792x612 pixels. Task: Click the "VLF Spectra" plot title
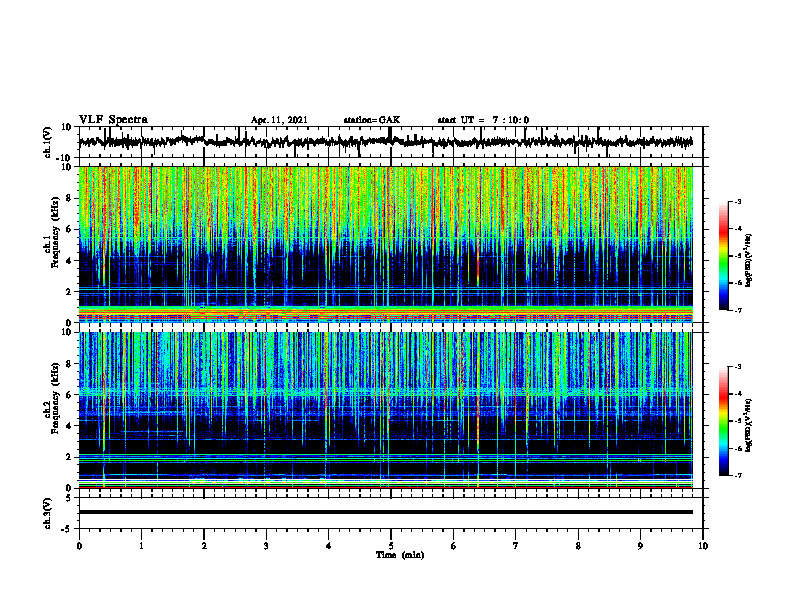tap(113, 119)
